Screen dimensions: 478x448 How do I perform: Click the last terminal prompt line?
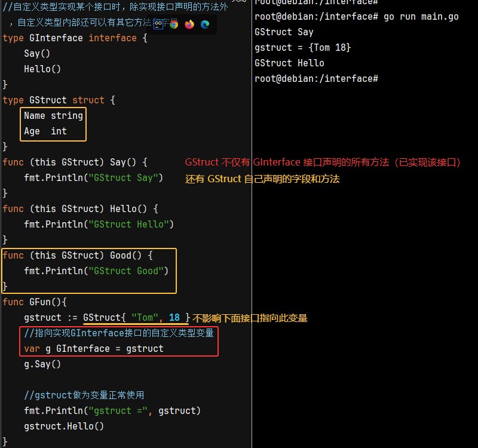coord(316,79)
